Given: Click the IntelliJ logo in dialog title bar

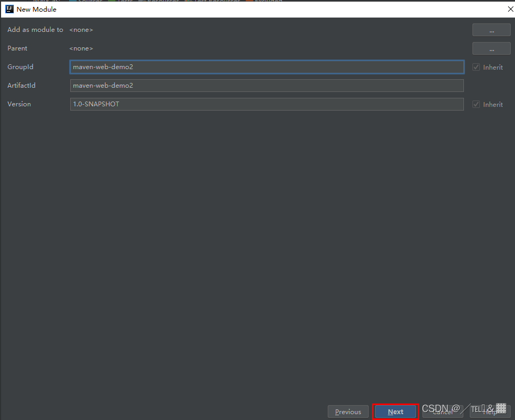Looking at the screenshot, I should [x=9, y=9].
